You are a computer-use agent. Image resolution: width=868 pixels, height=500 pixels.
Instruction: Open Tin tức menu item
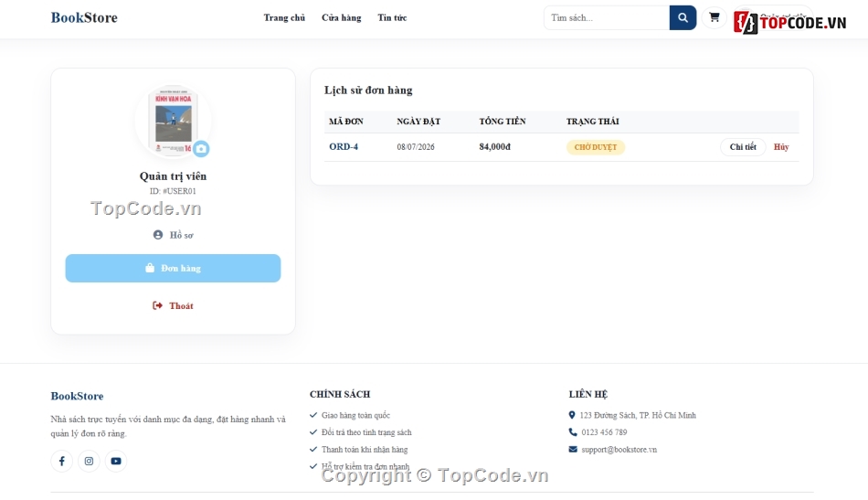(392, 17)
